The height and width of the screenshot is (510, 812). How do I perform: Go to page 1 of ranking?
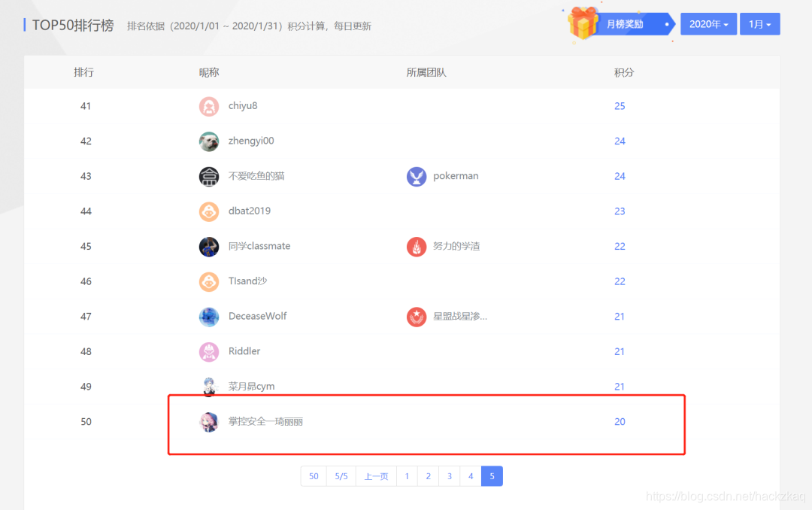[x=407, y=476]
